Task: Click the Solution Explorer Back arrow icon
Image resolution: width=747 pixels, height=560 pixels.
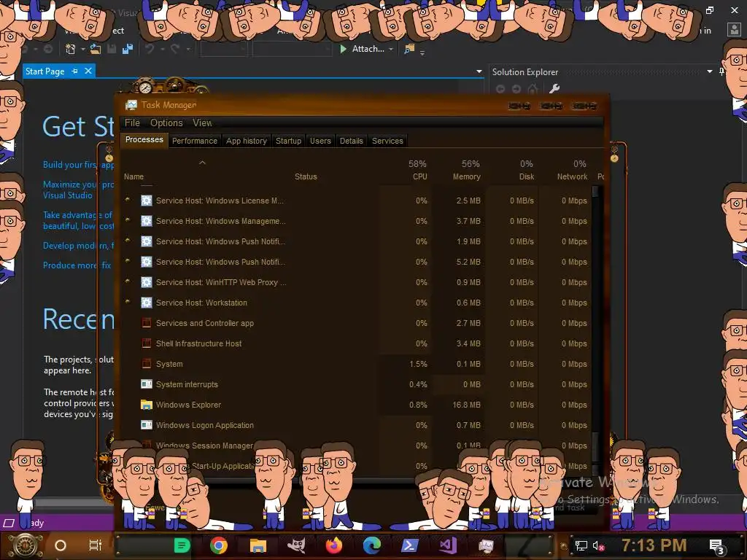Action: (x=500, y=88)
